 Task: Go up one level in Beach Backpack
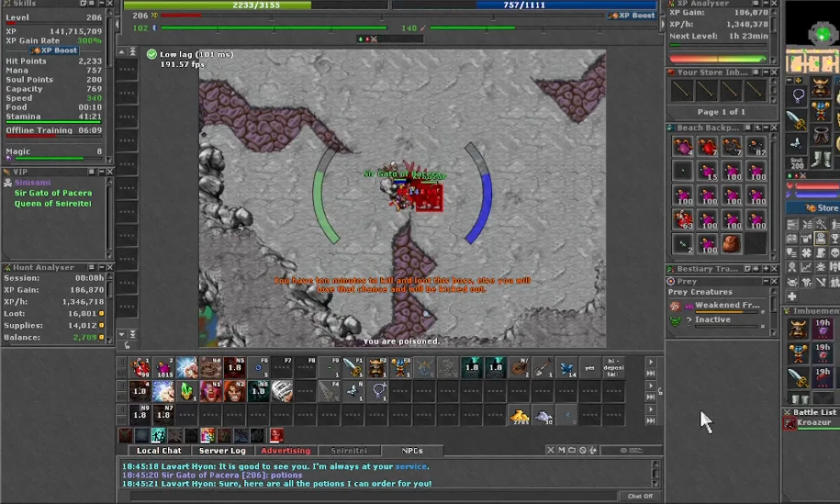(757, 128)
